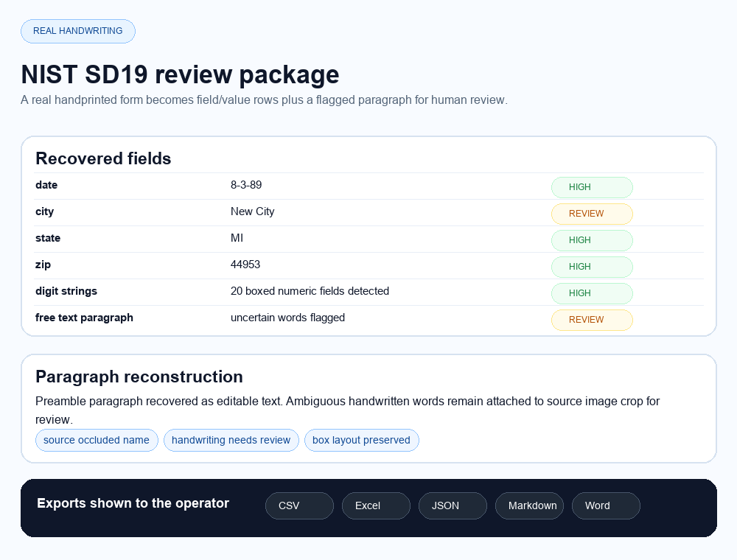Select the 'source occluded name' tag
This screenshot has height=560, width=737.
click(x=97, y=440)
